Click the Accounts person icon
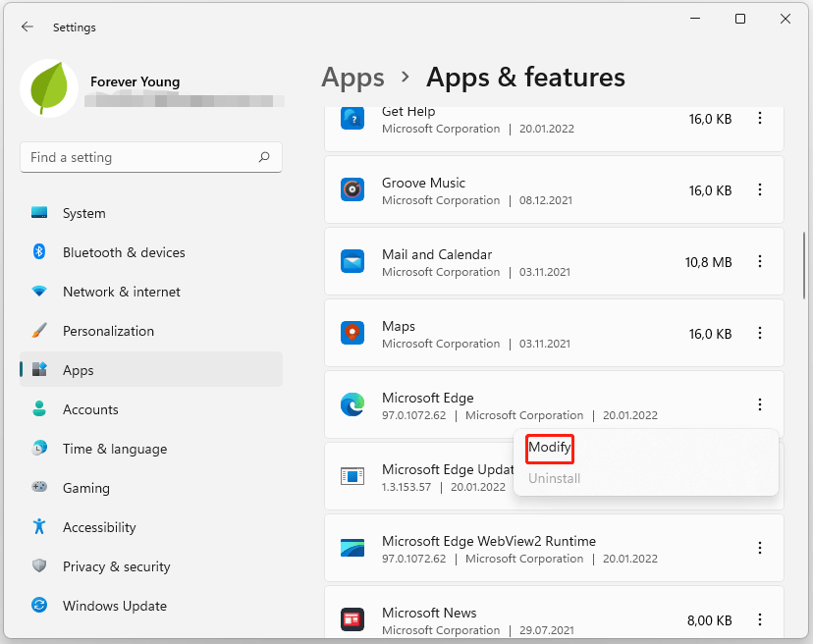 pos(39,408)
